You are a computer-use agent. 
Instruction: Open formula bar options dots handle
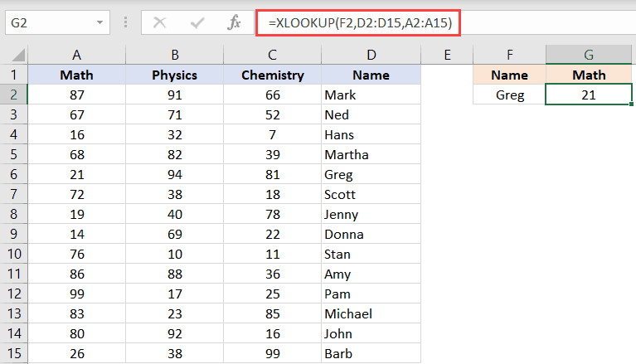click(x=125, y=22)
